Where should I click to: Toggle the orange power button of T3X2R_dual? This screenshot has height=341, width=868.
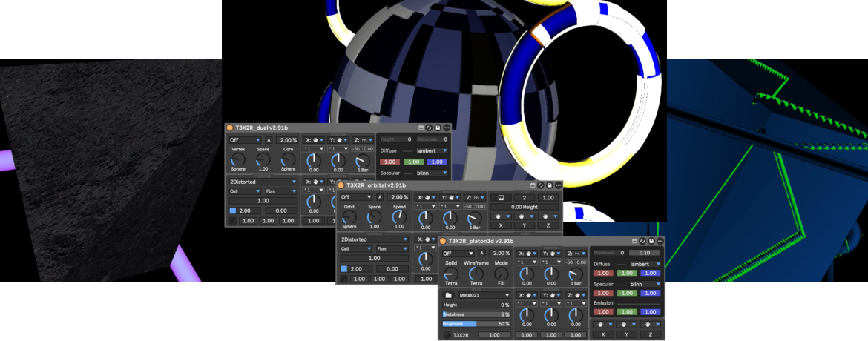click(x=230, y=128)
